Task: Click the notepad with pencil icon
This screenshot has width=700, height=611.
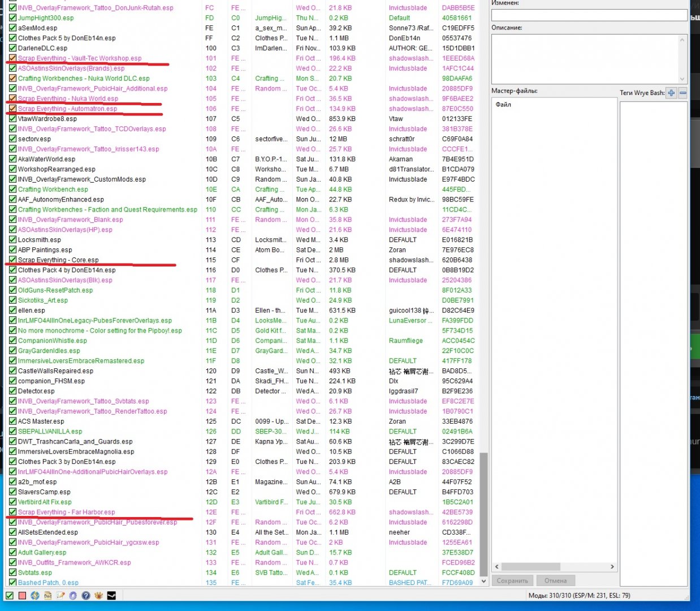Action: pos(61,595)
